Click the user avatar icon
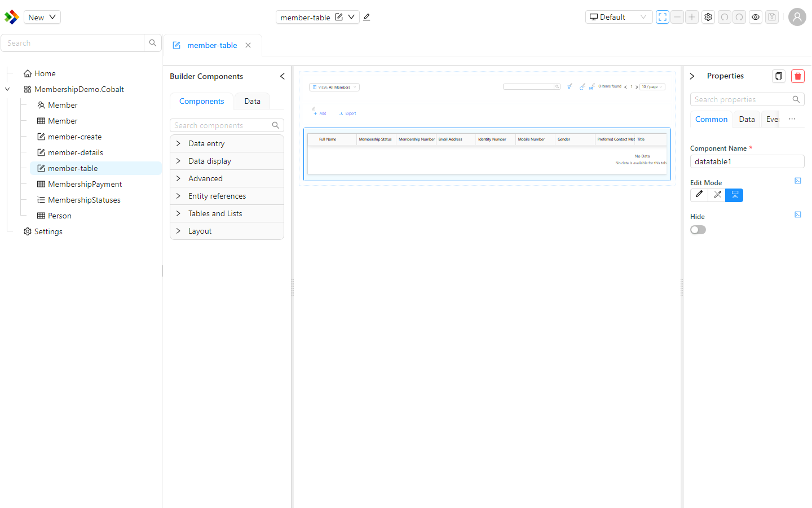Screen dimensions: 812x508 [x=797, y=17]
